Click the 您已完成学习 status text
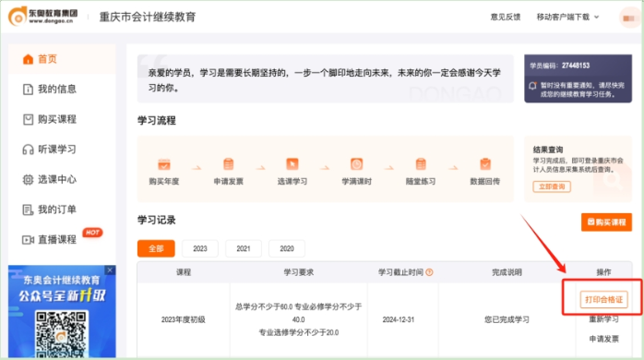The height and width of the screenshot is (360, 644). 507,319
